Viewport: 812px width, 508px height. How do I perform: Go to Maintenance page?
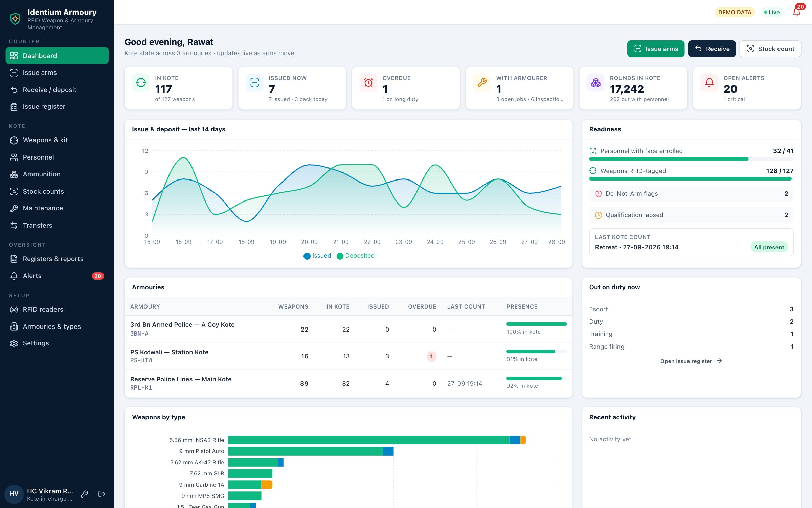57,208
